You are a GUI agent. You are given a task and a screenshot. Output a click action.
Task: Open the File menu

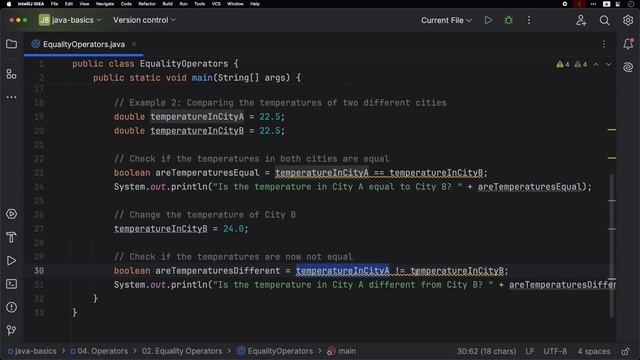54,4
